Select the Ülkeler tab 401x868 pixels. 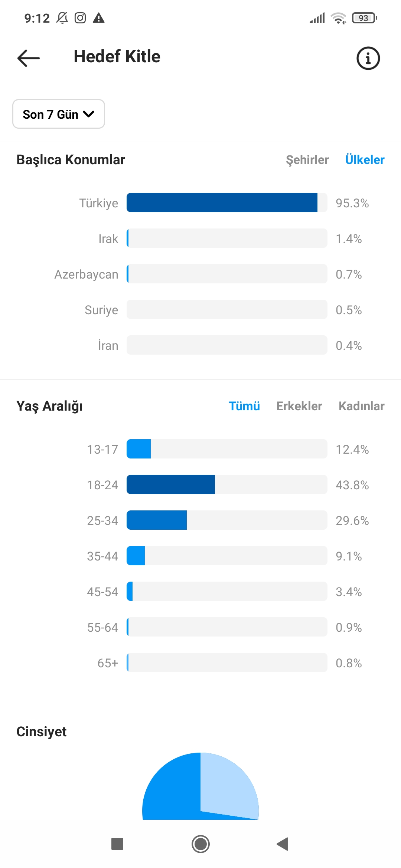[x=365, y=160]
